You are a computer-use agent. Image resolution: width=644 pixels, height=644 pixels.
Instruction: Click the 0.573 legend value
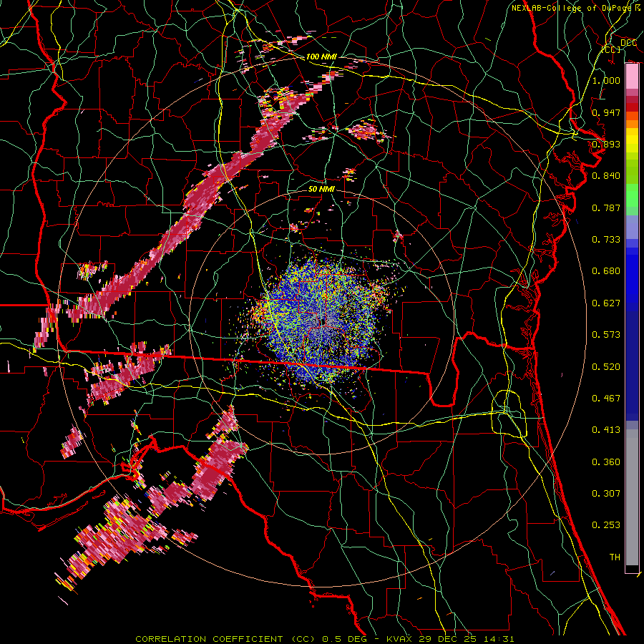[x=606, y=335]
